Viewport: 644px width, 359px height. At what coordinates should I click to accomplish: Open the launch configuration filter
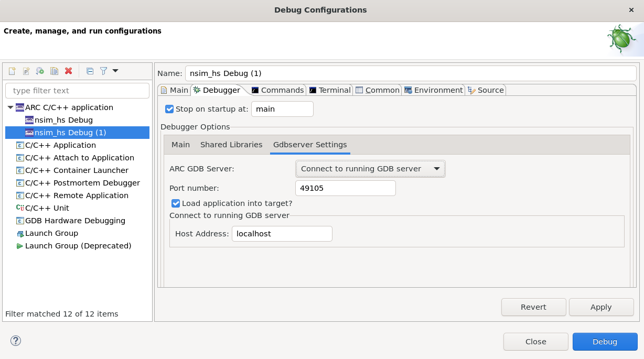[104, 71]
